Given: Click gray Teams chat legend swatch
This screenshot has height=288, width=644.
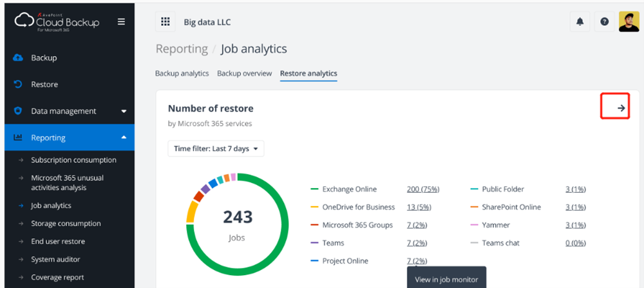Looking at the screenshot, I should click(x=474, y=243).
